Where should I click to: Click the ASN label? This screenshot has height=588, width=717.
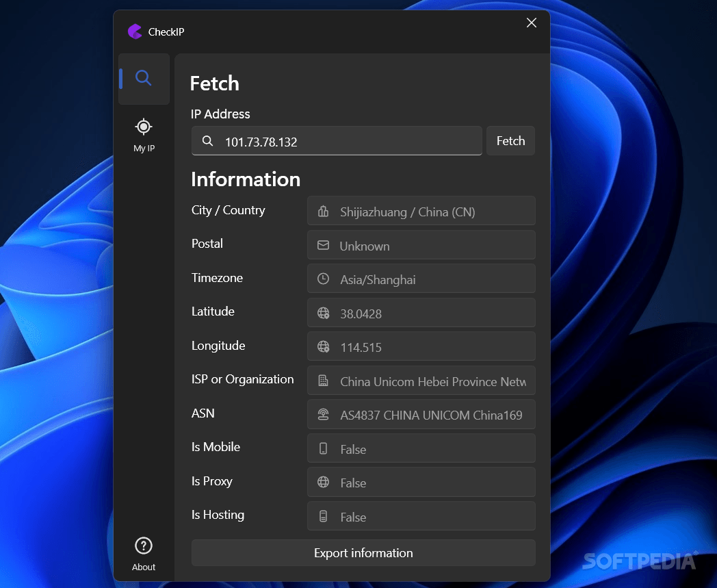[x=203, y=413]
